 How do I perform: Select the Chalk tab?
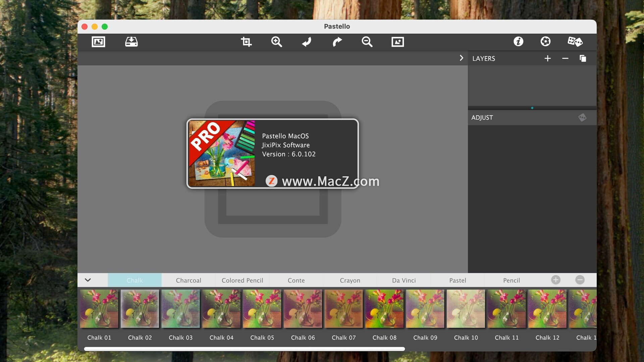tap(135, 280)
